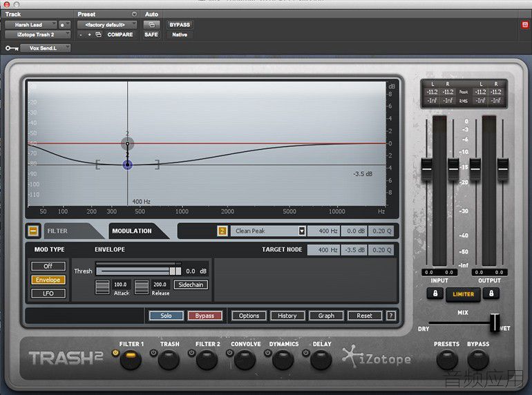Click the node frequency field 400 Hz
Viewport: 532px width, 395px height.
tap(324, 231)
